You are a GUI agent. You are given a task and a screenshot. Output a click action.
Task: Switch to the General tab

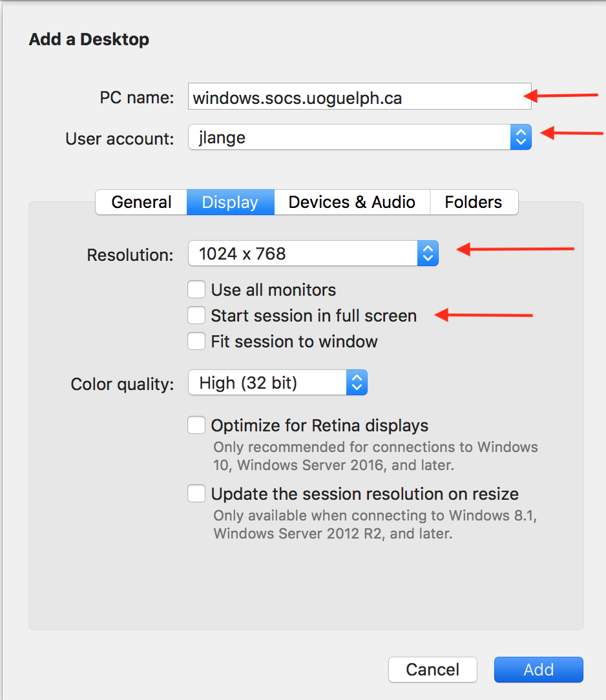coord(140,202)
